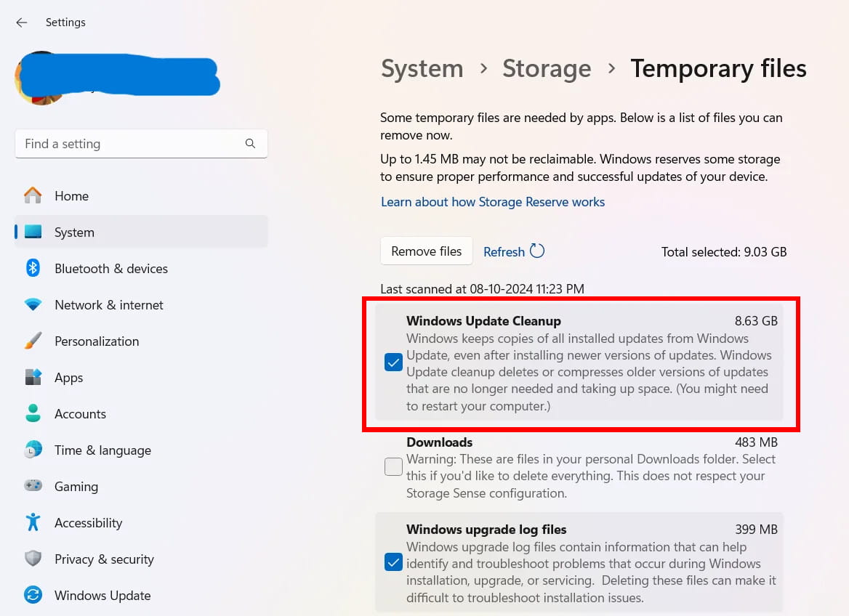
Task: Click the 399 MB size value
Action: (756, 530)
